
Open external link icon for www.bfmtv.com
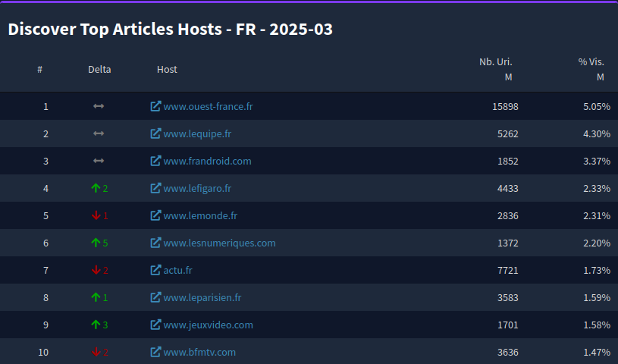tap(155, 352)
